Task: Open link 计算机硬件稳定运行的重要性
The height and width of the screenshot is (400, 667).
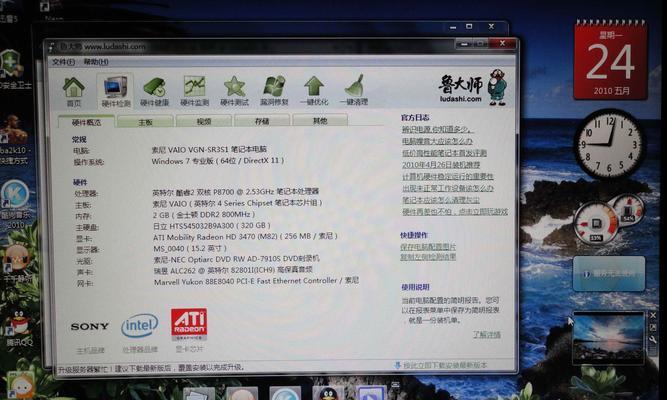Action: tap(448, 176)
